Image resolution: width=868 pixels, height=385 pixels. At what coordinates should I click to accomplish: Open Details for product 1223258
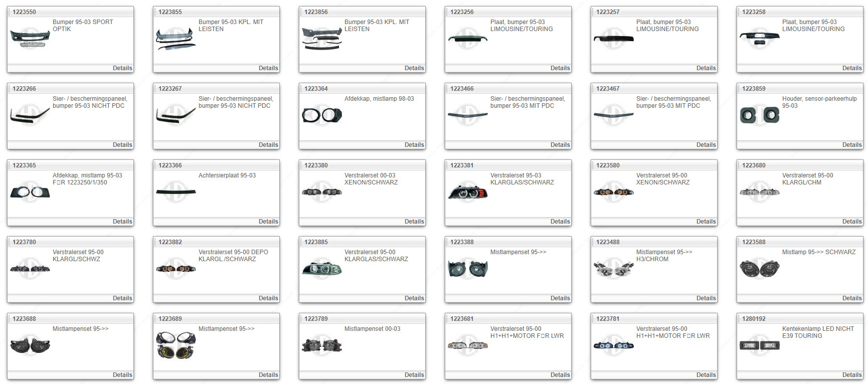tap(852, 68)
